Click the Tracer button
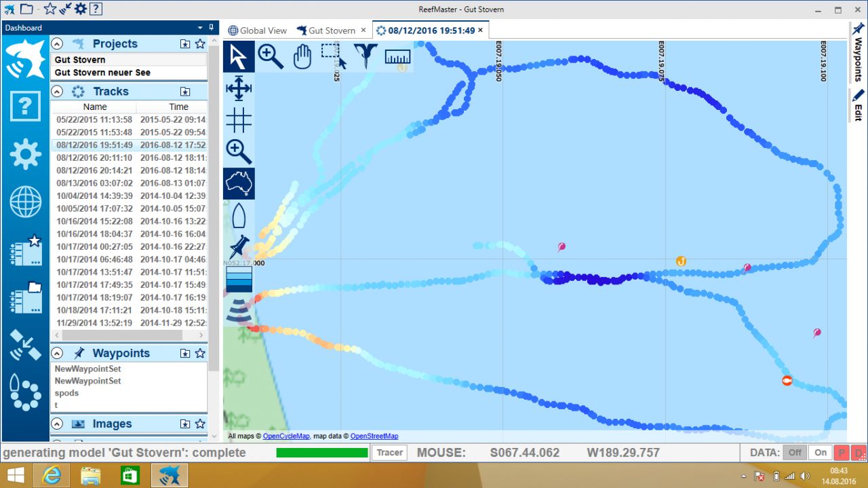The image size is (868, 488). [389, 453]
